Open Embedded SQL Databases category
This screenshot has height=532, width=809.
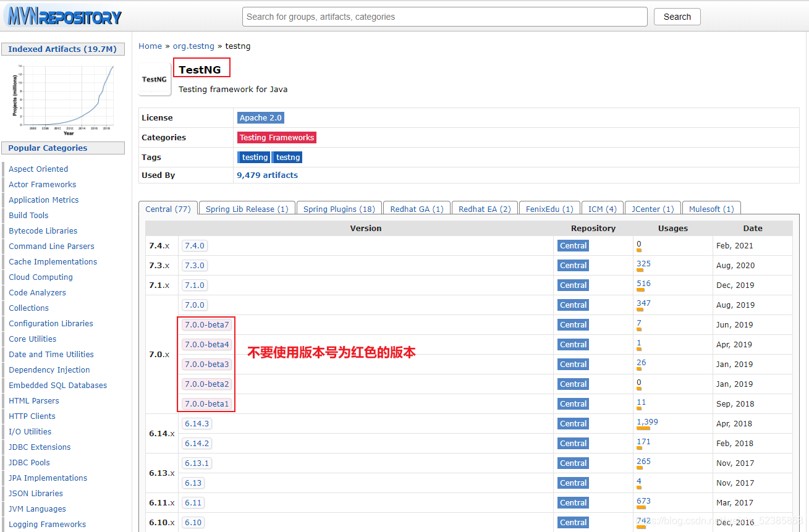click(x=57, y=385)
